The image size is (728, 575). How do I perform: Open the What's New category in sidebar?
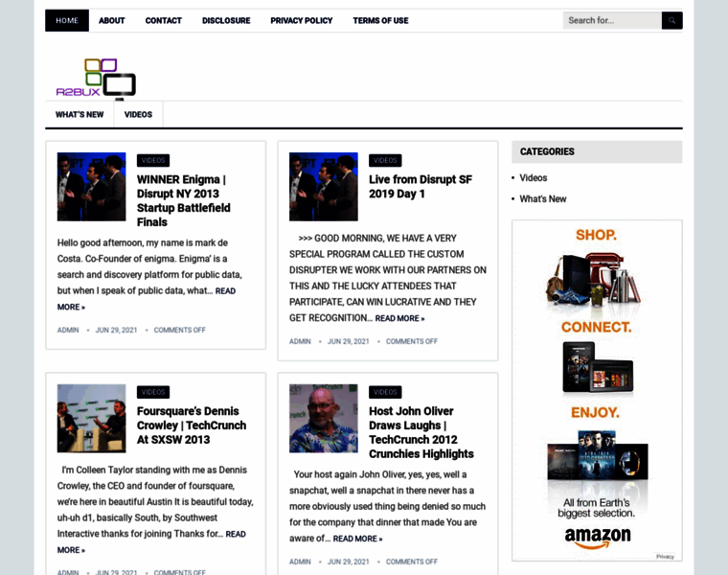543,198
